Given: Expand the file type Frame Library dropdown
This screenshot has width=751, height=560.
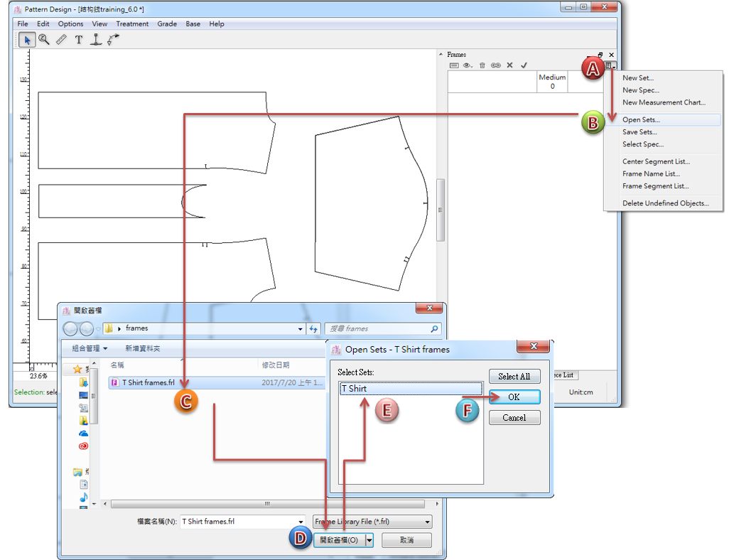Looking at the screenshot, I should [427, 522].
